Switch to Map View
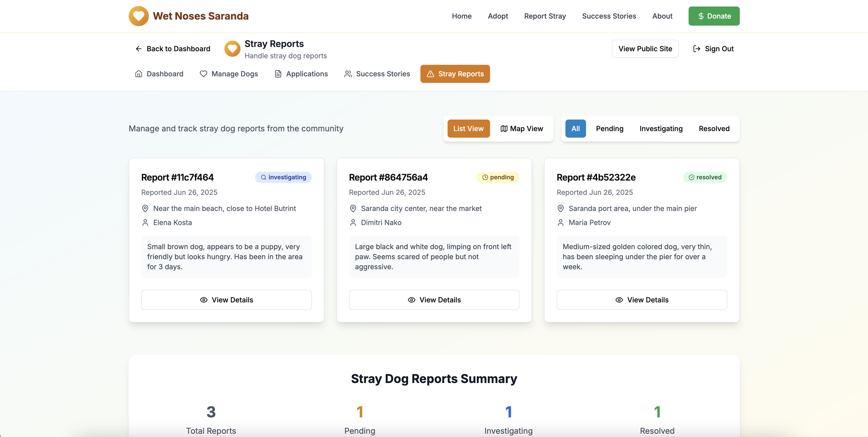This screenshot has width=868, height=437. (522, 129)
